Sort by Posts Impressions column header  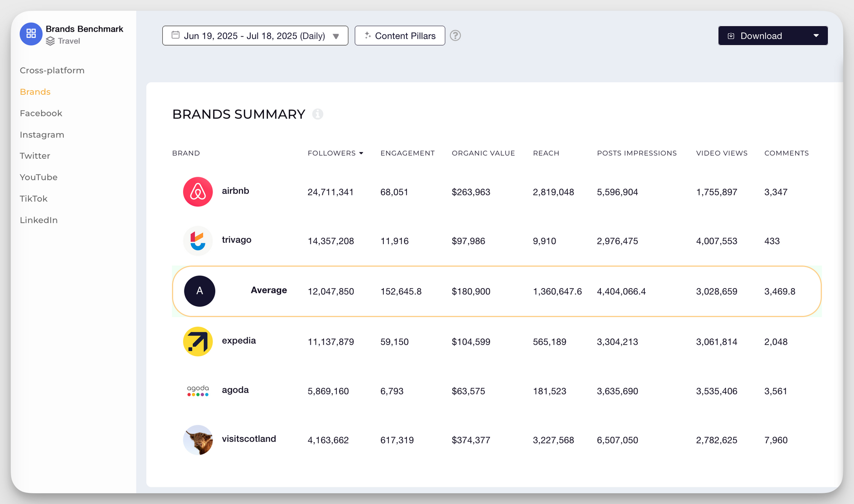pos(637,153)
